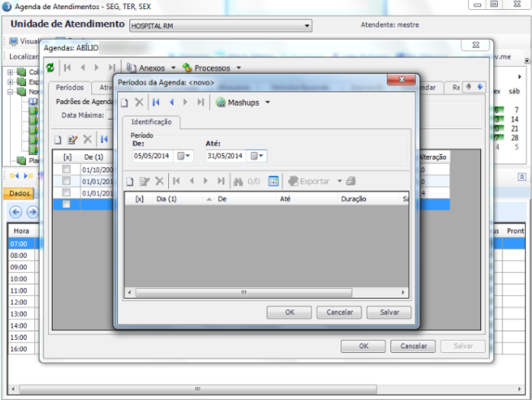The image size is (532, 400).
Task: Click new record icon in Agendas periods toolbar
Action: tap(58, 140)
